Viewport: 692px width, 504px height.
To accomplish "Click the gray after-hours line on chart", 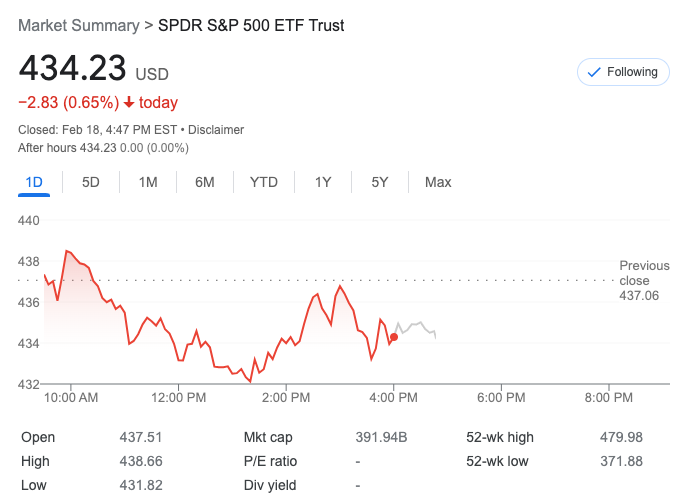I will tap(416, 326).
